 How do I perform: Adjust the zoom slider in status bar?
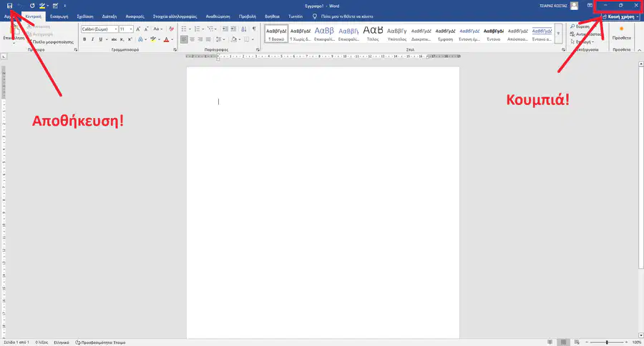coord(607,342)
